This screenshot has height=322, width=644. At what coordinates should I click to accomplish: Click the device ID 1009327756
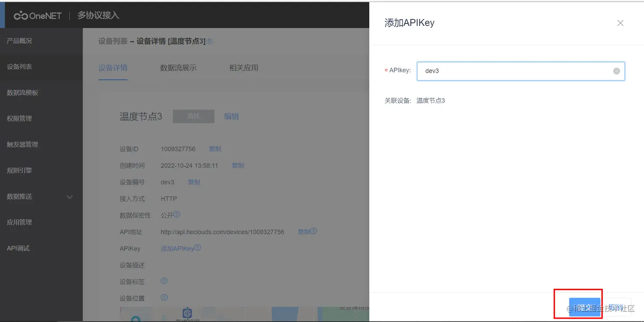point(178,149)
